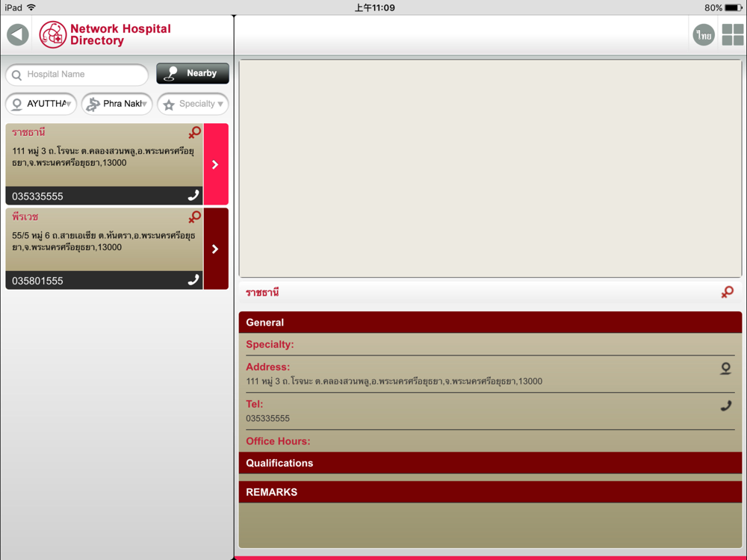Switch language with the ไทย button
Image resolution: width=747 pixels, height=560 pixels.
coord(704,35)
